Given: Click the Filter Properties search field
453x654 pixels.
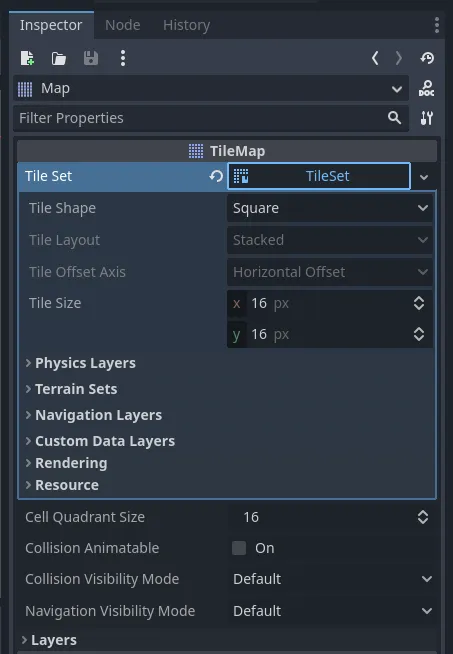Looking at the screenshot, I should click(x=211, y=118).
